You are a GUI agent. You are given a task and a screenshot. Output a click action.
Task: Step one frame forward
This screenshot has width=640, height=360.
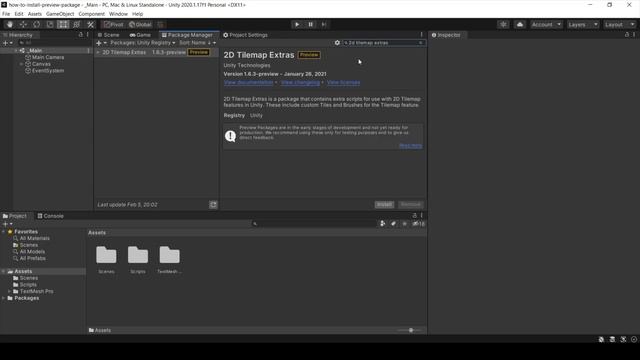click(x=324, y=24)
